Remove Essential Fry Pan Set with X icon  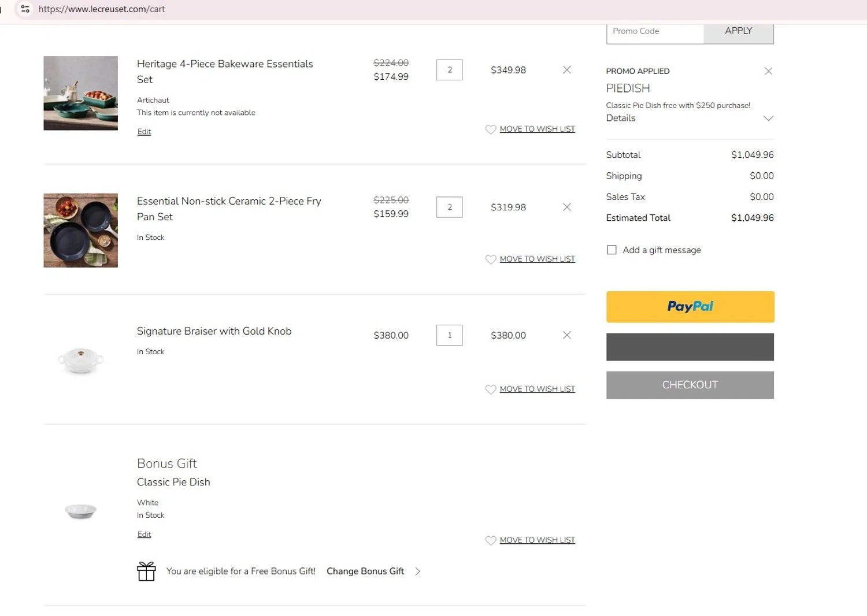[566, 207]
